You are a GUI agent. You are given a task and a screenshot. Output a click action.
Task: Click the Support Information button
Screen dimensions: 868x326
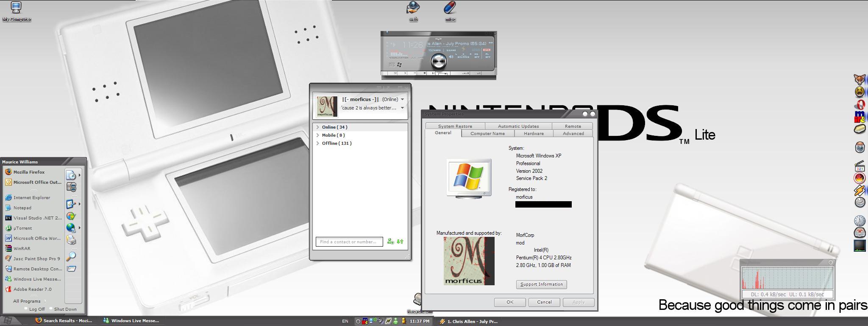pos(541,284)
